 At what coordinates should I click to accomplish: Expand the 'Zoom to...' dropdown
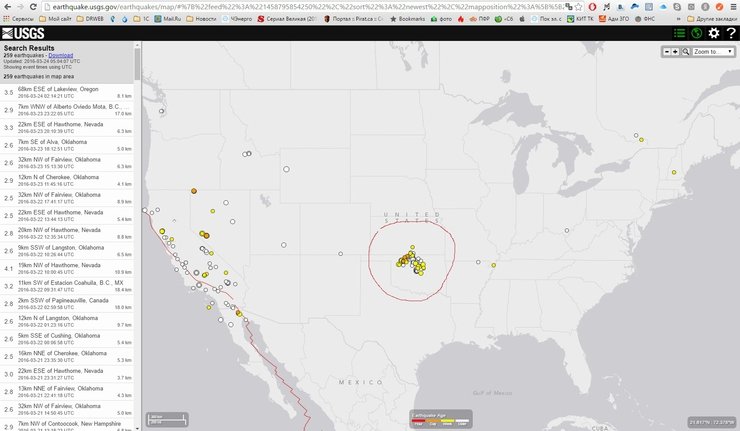point(712,51)
